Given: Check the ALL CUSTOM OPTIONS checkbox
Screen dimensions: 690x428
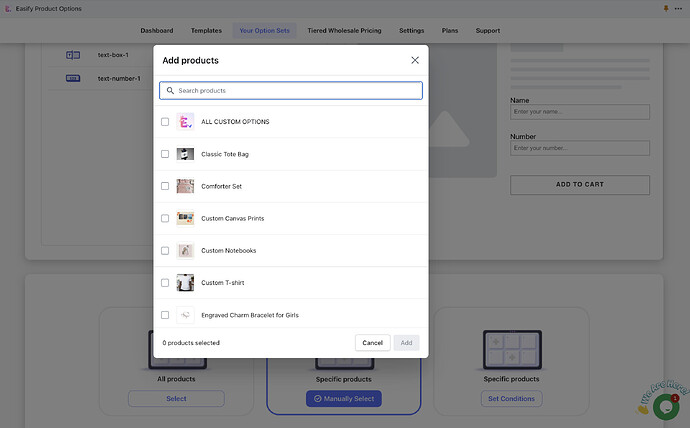Looking at the screenshot, I should [x=165, y=122].
